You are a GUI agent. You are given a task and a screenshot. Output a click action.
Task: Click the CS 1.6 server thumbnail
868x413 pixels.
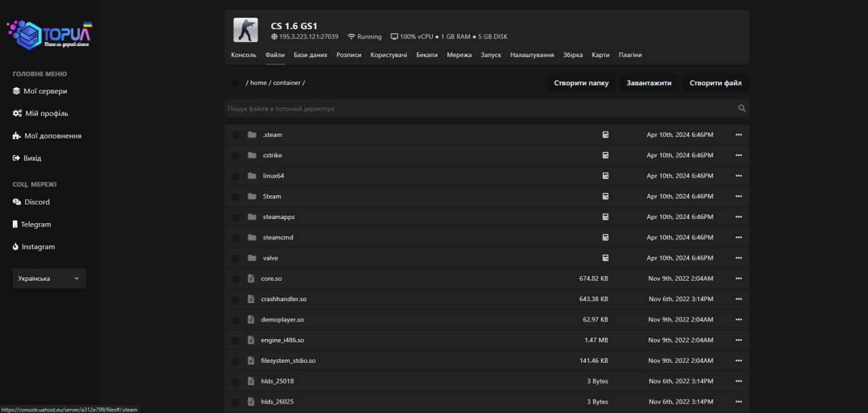click(x=245, y=30)
